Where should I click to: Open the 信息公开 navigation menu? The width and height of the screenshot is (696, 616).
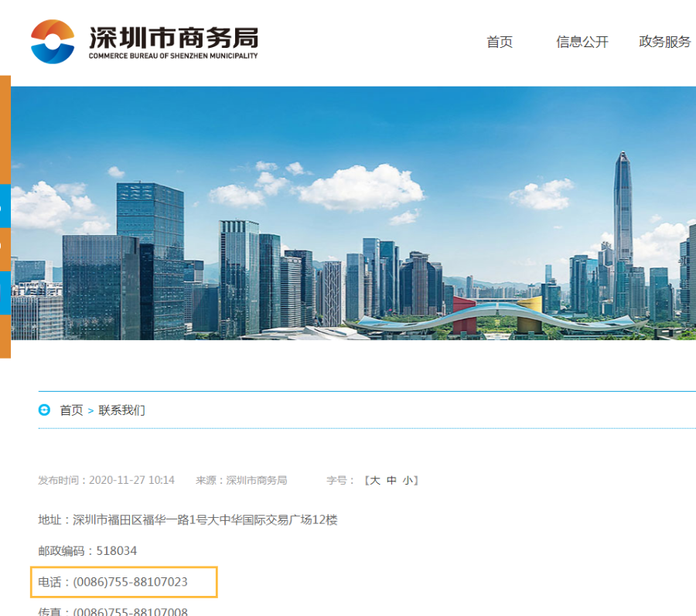tap(582, 43)
